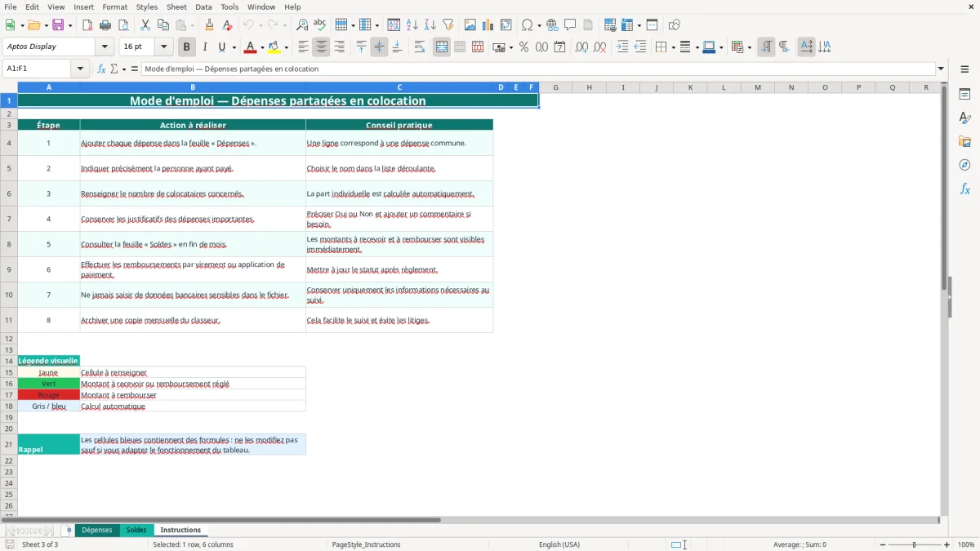Toggle Center Vertically alignment
This screenshot has width=980, height=551.
379,47
